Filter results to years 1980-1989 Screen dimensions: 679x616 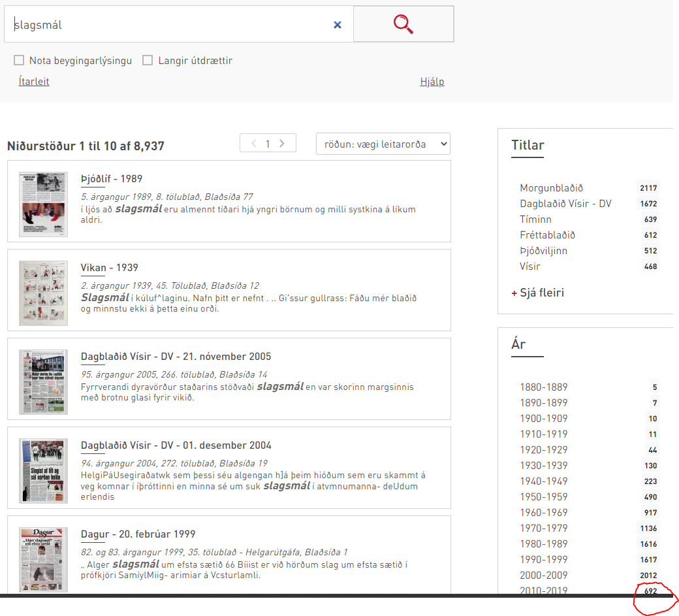coord(543,544)
